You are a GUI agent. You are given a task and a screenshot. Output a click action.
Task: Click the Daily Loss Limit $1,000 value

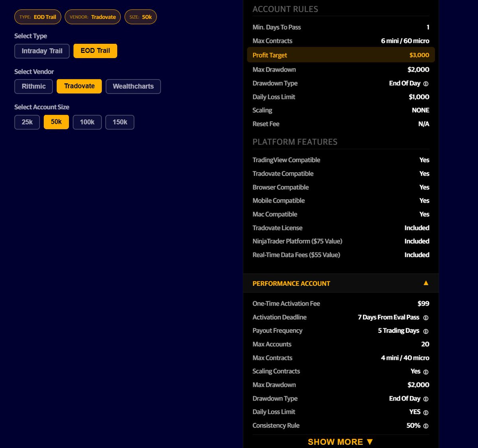419,97
